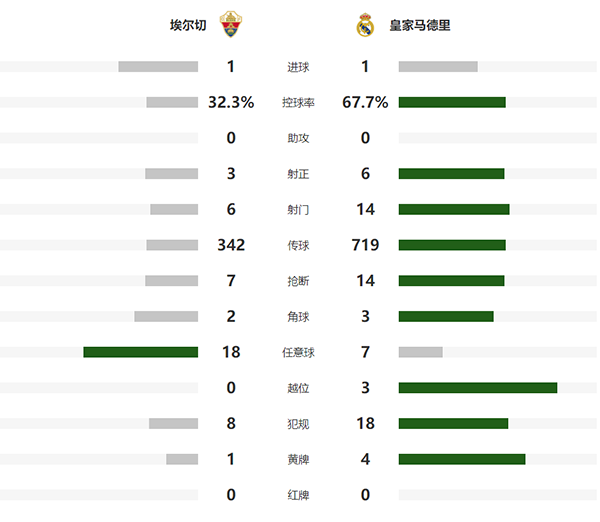Image resolution: width=600 pixels, height=522 pixels.
Task: Click the 红牌 stat label
Action: pos(298,495)
